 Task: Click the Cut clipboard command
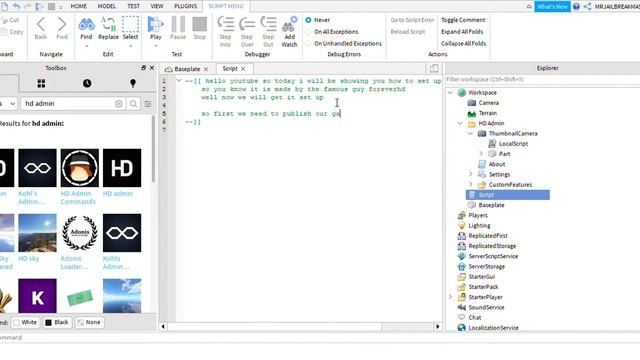coord(11,20)
